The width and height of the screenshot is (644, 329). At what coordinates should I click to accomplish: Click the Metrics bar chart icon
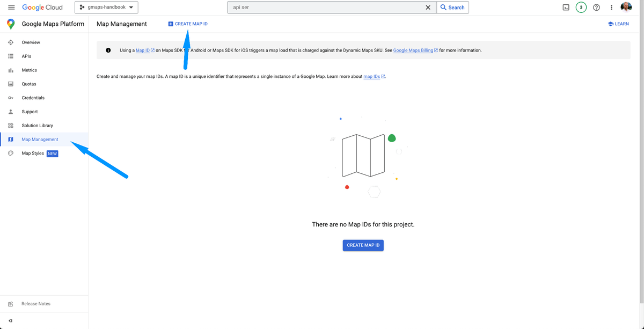coord(11,70)
